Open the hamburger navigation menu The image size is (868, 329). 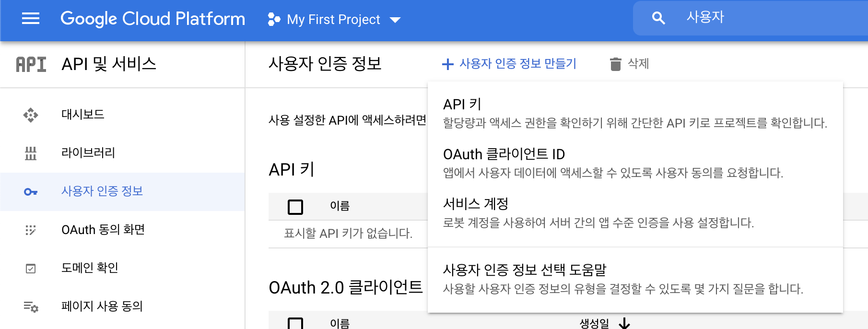(x=31, y=19)
